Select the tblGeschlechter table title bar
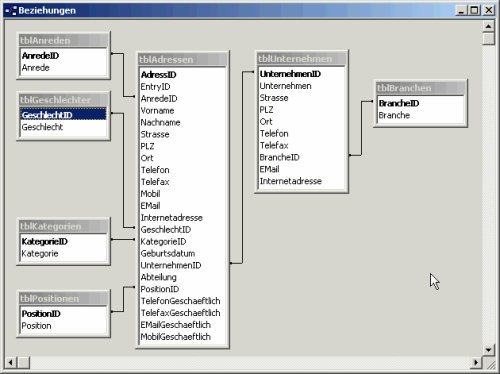Screen dimensions: 500x374 (63, 100)
